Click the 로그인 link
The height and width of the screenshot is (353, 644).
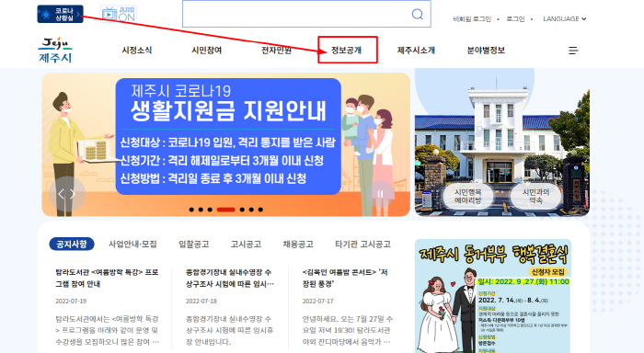point(515,19)
